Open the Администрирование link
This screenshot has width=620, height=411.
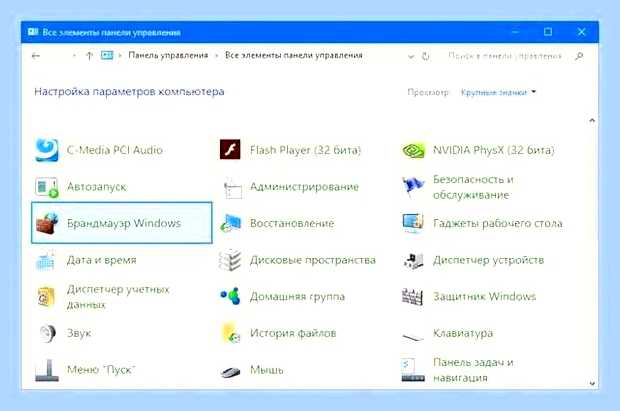[x=304, y=186]
